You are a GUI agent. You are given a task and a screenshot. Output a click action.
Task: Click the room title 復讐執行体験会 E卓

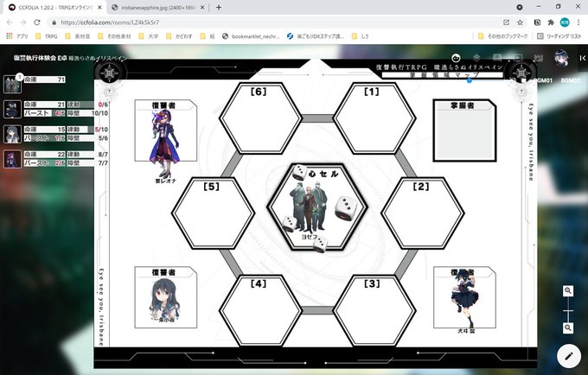40,58
